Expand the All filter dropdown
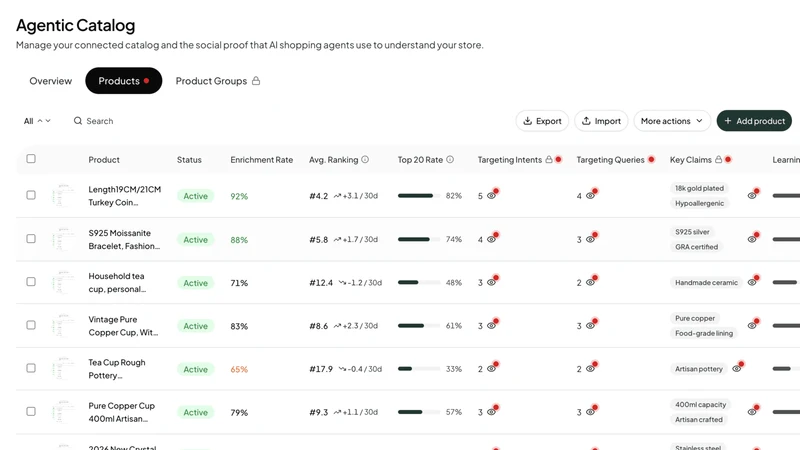The width and height of the screenshot is (800, 450). click(37, 121)
